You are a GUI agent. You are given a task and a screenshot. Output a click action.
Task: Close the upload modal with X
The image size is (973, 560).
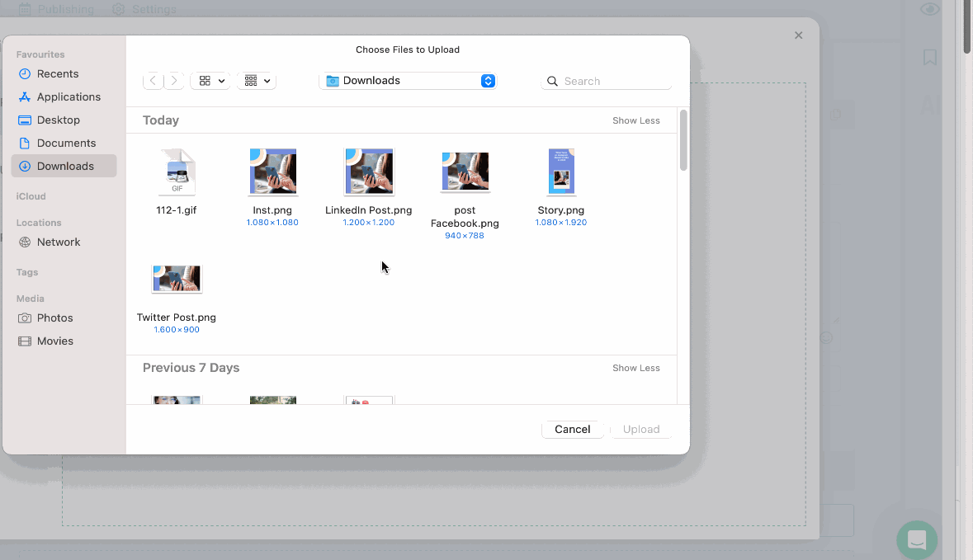798,35
